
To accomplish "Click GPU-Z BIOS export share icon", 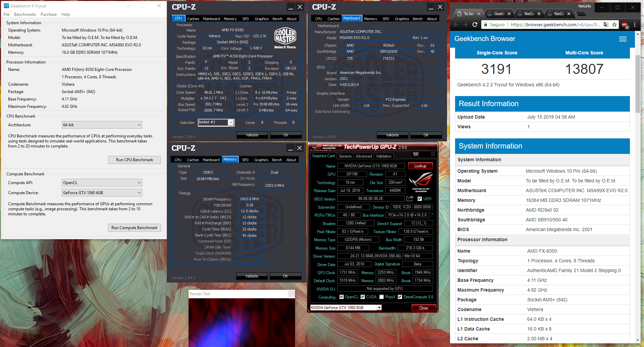I will [410, 199].
